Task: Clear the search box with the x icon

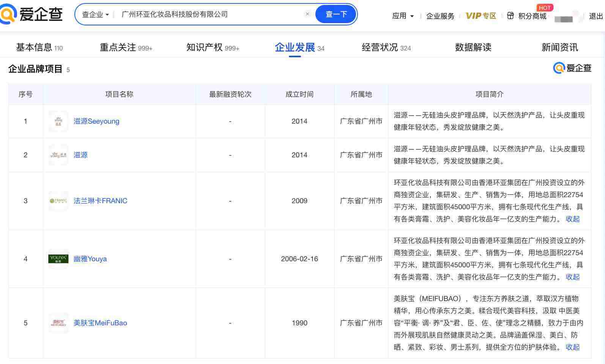Action: coord(307,14)
